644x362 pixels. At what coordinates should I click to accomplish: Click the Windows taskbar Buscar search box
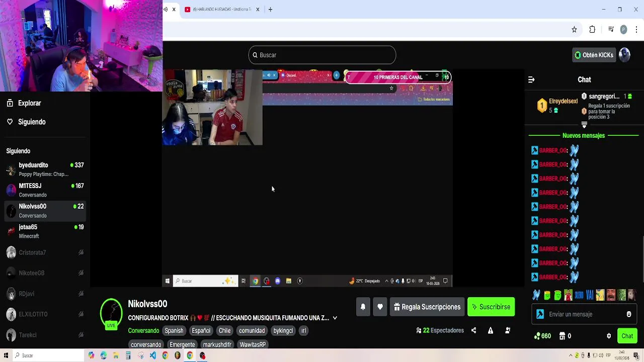[x=48, y=355]
